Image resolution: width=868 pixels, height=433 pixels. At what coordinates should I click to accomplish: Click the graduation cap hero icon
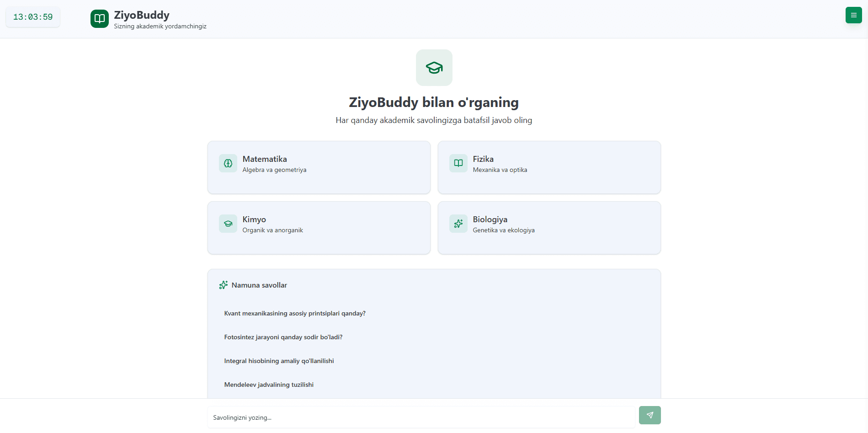pyautogui.click(x=434, y=68)
